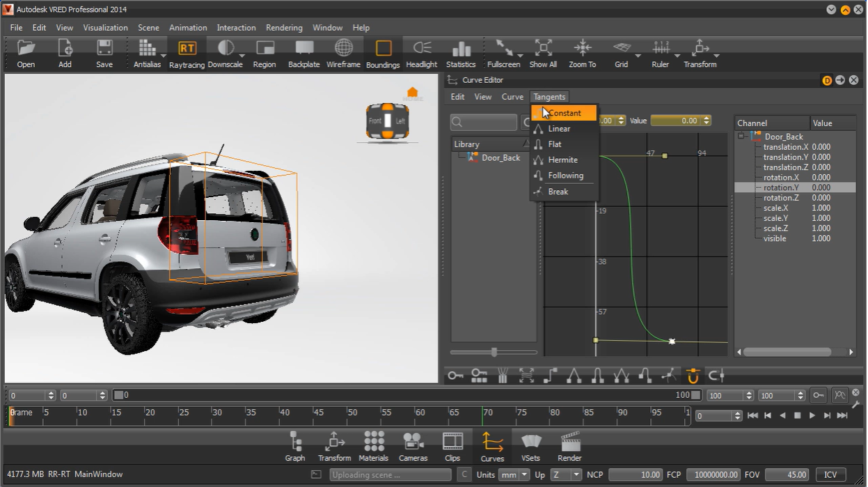868x487 pixels.
Task: Expand the Antialias dropdown arrow
Action: coord(164,56)
